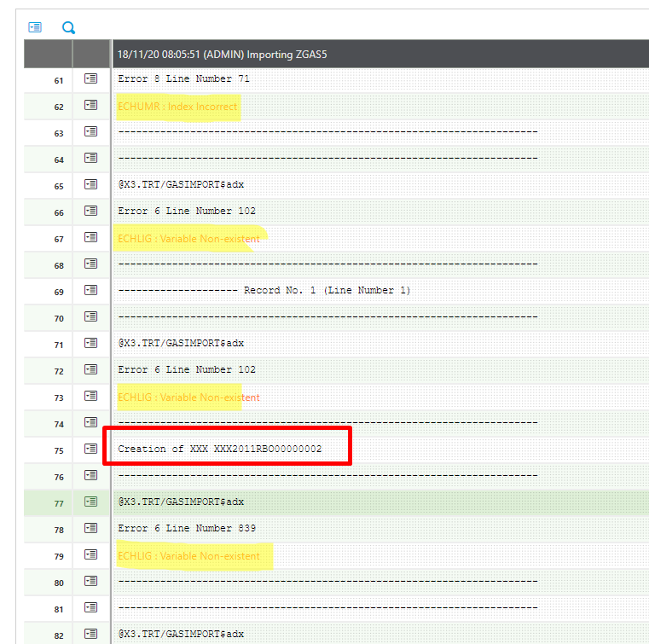Select the 'Importing ZGAS5' column header
Image resolution: width=649 pixels, height=644 pixels.
(x=223, y=55)
